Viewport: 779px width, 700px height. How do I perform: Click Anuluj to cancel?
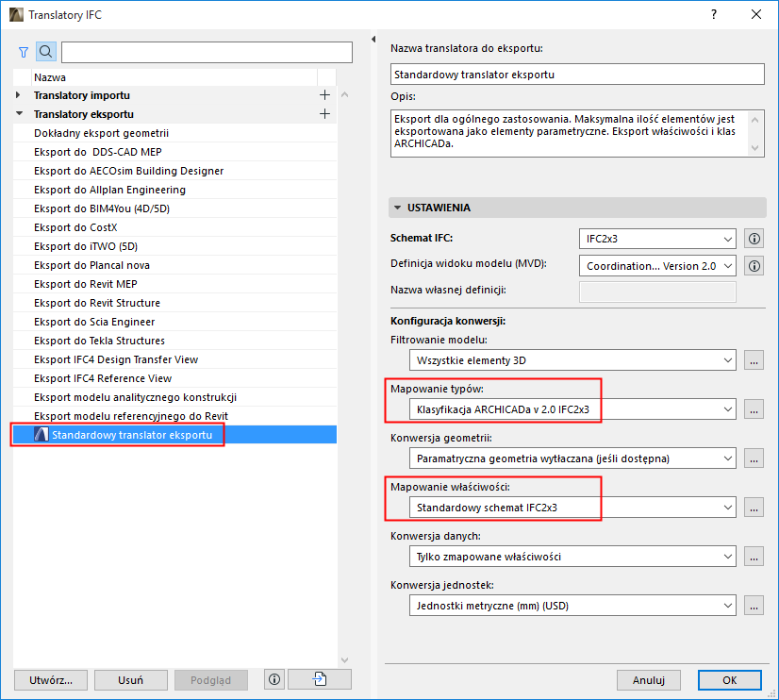tap(648, 680)
